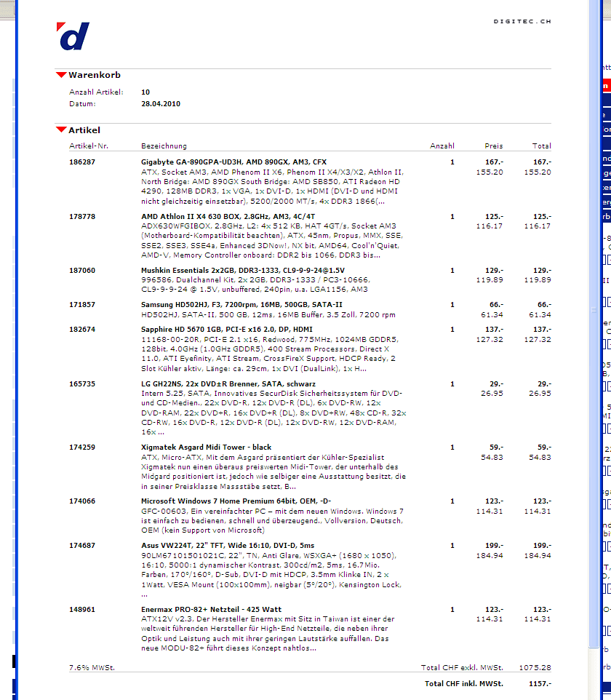Click article number 186287
The height and width of the screenshot is (700, 611).
tap(82, 162)
